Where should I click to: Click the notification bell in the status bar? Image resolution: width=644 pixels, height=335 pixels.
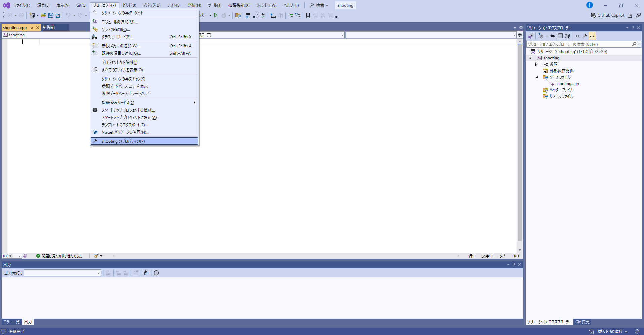[637, 331]
